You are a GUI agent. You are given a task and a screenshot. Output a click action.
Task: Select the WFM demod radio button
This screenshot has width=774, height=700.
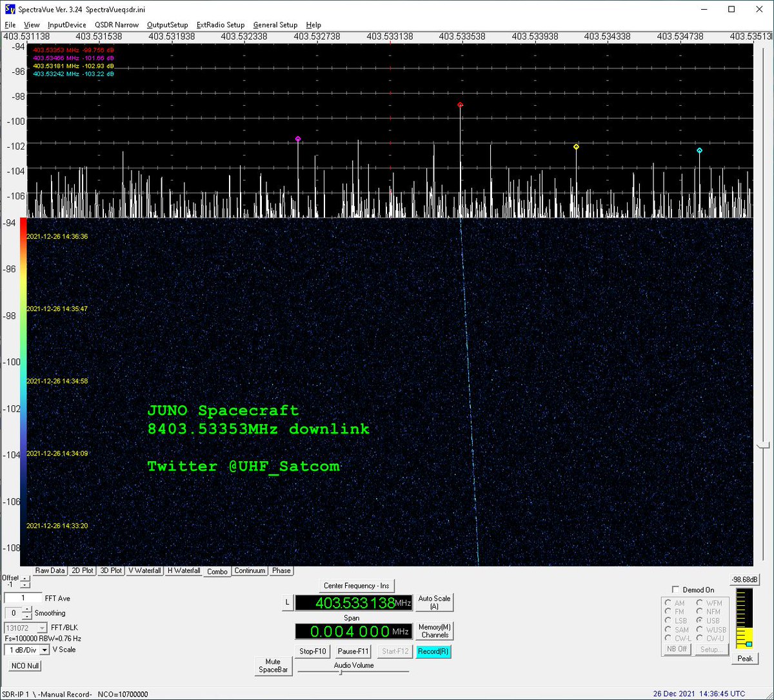click(x=700, y=603)
